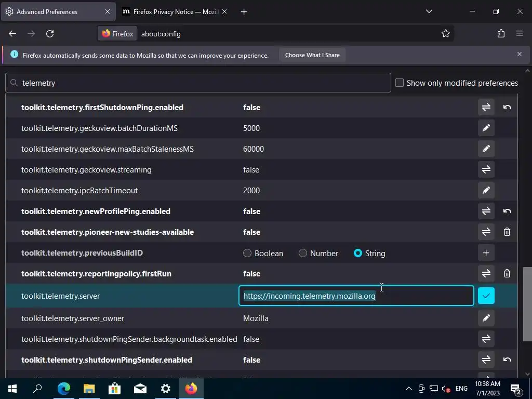This screenshot has width=532, height=399.
Task: Reset toolkit.telemetry.shutdownPingSender.enabled to default
Action: click(x=507, y=360)
